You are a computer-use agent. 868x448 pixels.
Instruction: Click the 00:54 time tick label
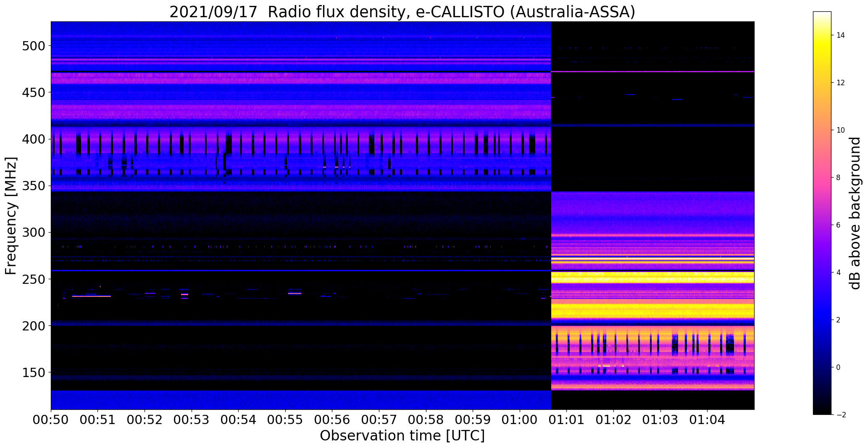(239, 419)
